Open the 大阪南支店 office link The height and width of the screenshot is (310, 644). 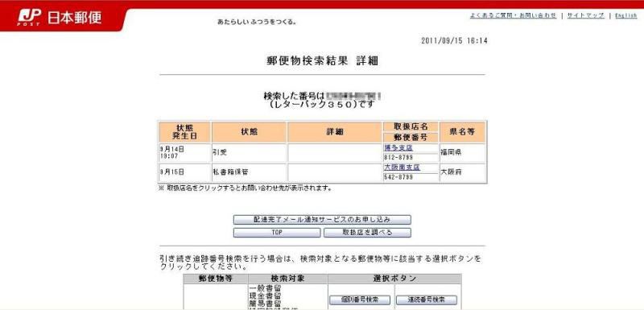(402, 167)
